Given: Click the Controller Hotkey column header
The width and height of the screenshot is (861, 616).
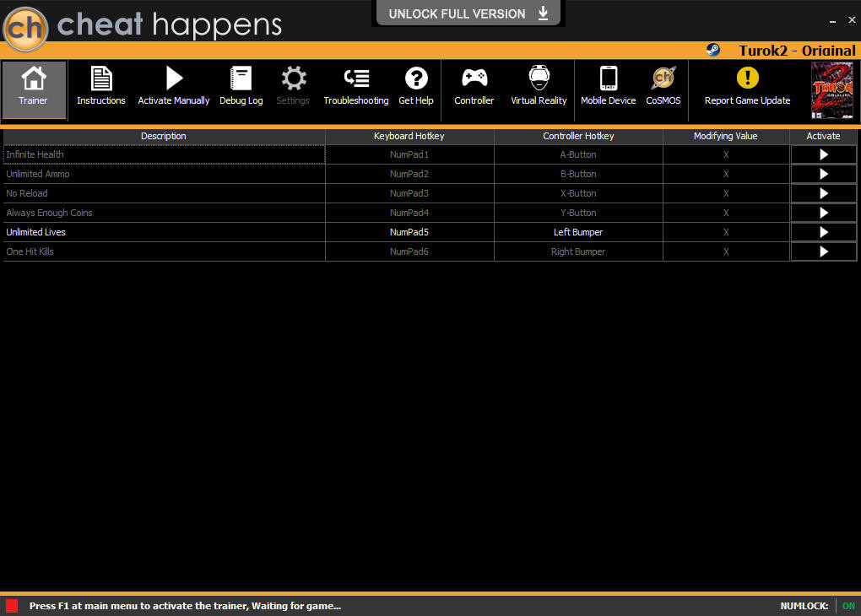Looking at the screenshot, I should [x=578, y=136].
